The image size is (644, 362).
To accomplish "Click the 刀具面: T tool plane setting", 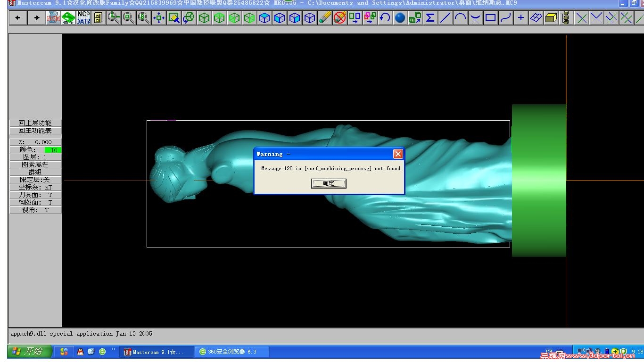I will [x=35, y=195].
